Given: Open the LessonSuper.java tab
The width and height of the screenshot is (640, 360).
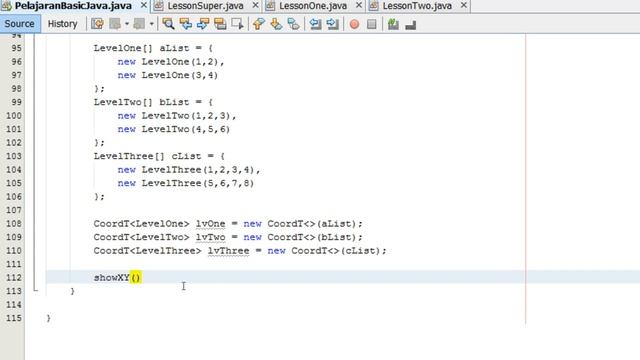Looking at the screenshot, I should pyautogui.click(x=205, y=6).
